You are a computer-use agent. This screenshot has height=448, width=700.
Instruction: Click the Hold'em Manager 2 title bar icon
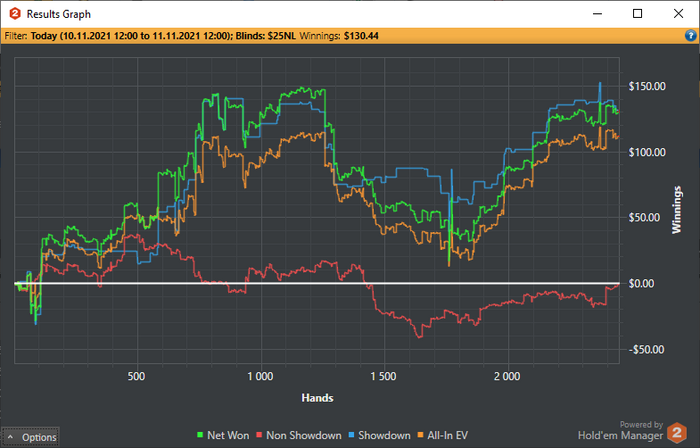point(15,14)
